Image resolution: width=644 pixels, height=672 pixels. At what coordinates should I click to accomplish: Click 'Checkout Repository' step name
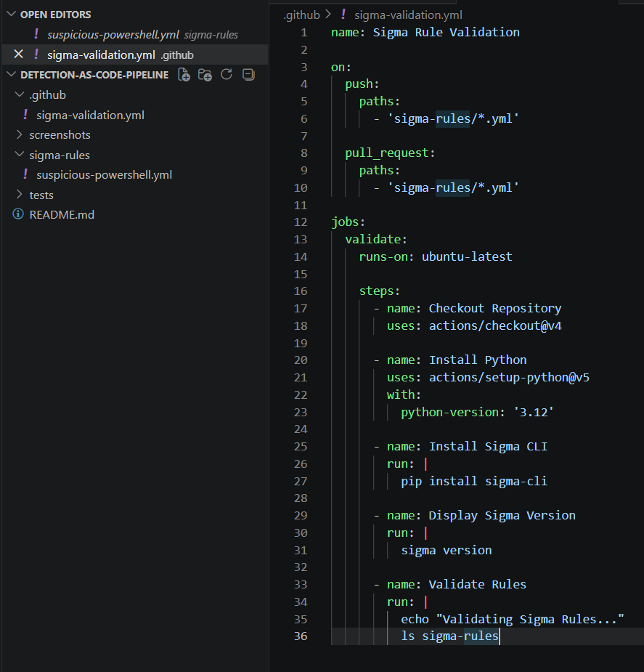[495, 309]
